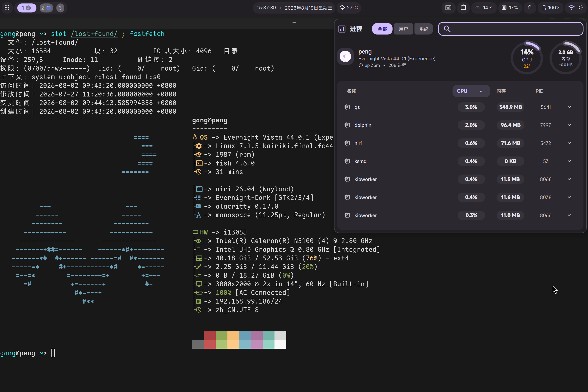Image resolution: width=588 pixels, height=392 pixels.
Task: Open the volume speaker icon
Action: pyautogui.click(x=580, y=8)
